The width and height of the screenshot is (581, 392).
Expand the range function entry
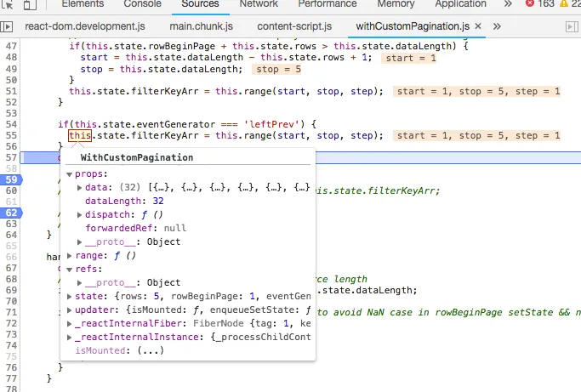69,256
